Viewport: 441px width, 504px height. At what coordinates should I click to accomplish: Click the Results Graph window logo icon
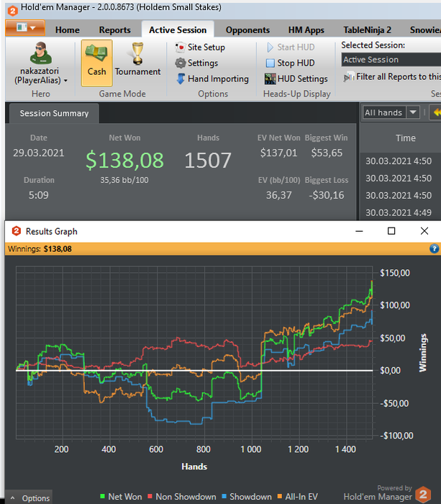[16, 231]
